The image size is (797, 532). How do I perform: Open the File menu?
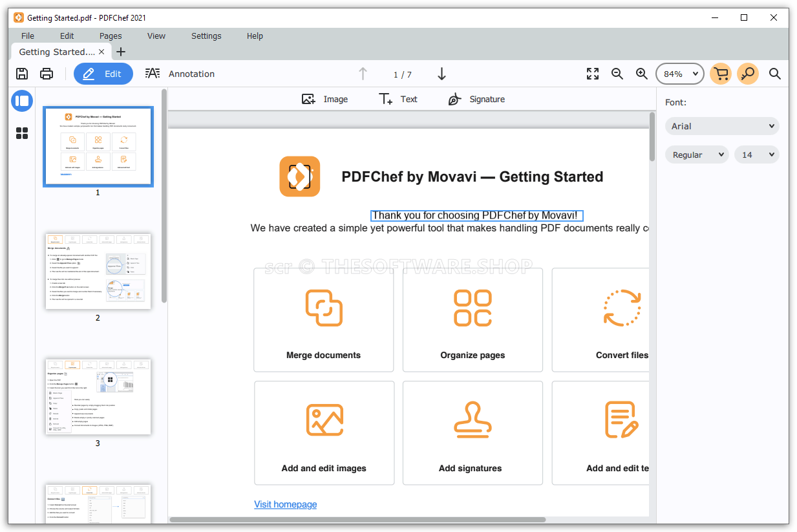tap(28, 36)
